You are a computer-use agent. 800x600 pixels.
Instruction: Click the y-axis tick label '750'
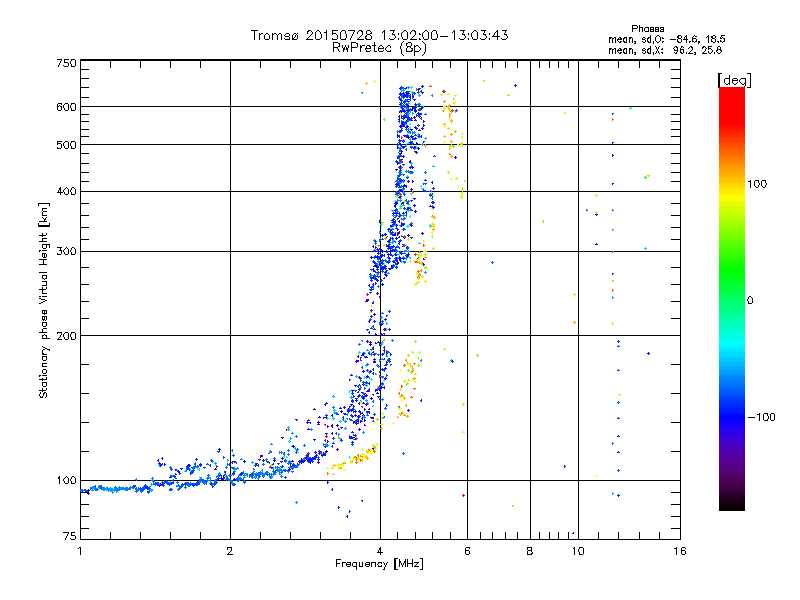click(x=66, y=63)
